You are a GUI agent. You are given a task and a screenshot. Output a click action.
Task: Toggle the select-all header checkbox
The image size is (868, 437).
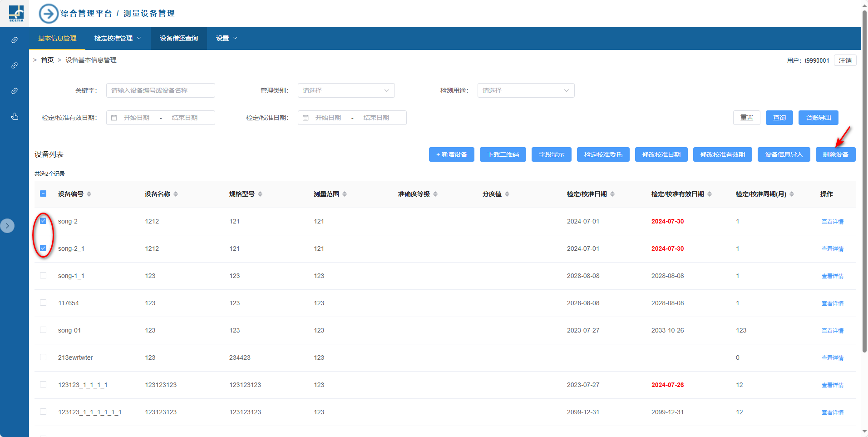tap(43, 194)
